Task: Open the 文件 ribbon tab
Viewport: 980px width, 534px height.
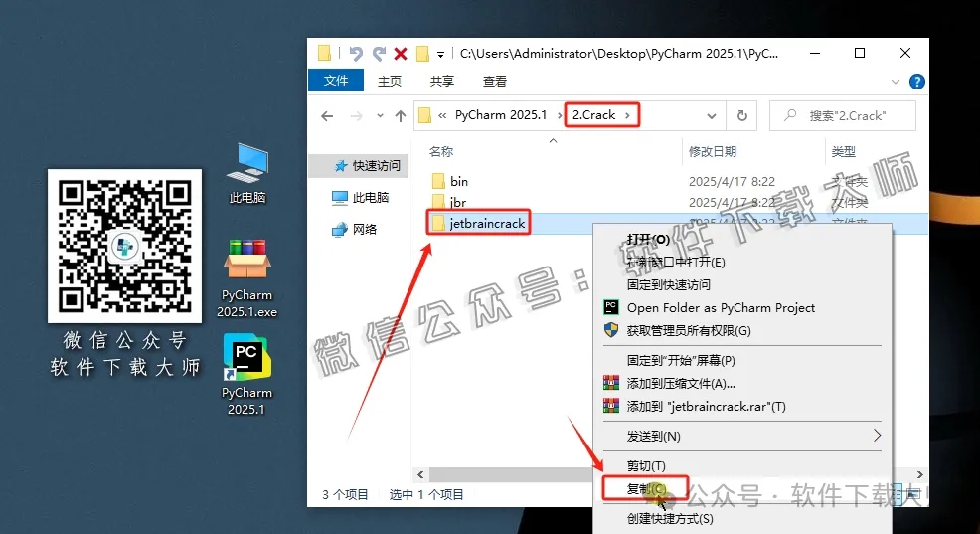Action: 336,81
